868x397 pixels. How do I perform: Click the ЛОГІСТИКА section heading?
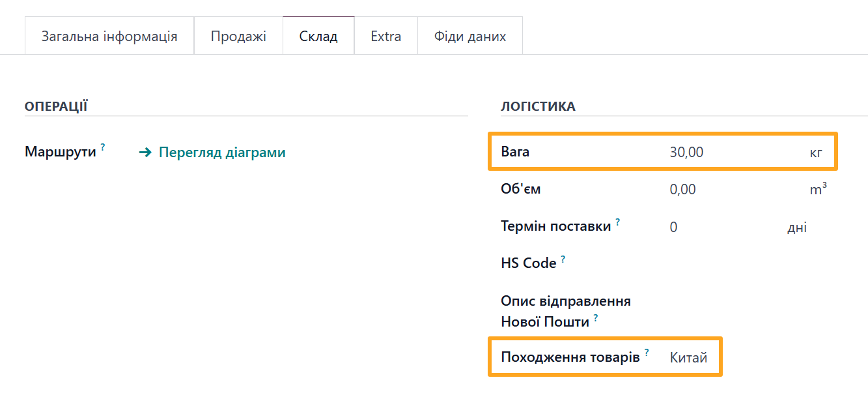538,106
